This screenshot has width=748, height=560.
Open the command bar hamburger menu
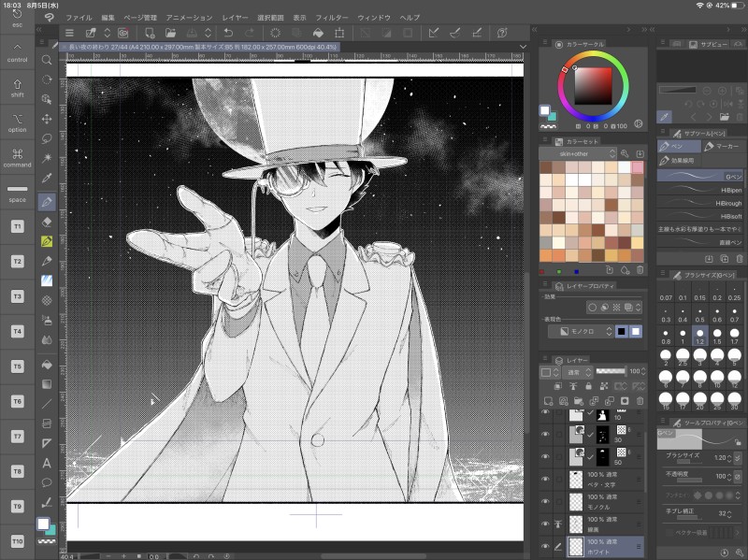coord(69,33)
